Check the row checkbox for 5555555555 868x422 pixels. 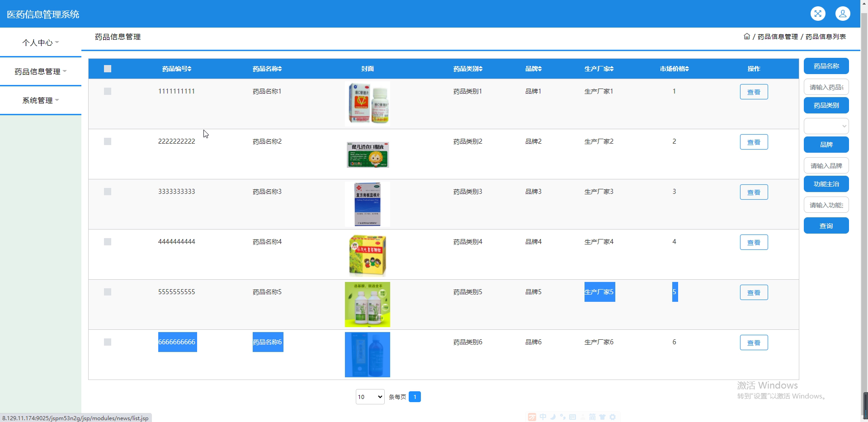pyautogui.click(x=108, y=292)
